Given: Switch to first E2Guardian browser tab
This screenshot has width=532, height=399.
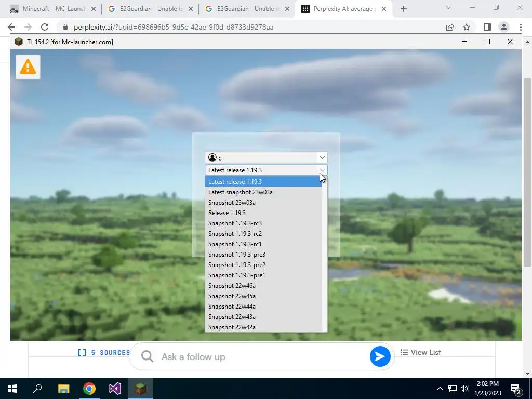Looking at the screenshot, I should [x=150, y=9].
